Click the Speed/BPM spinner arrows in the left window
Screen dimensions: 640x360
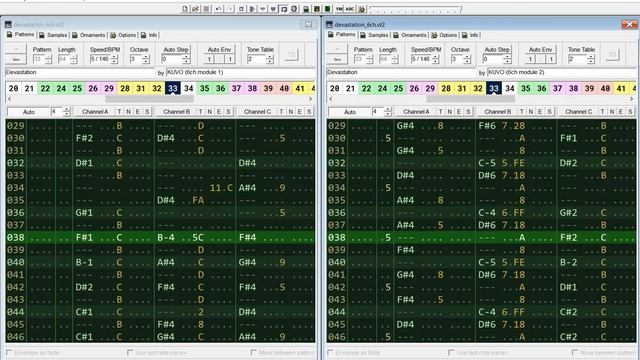(114, 59)
